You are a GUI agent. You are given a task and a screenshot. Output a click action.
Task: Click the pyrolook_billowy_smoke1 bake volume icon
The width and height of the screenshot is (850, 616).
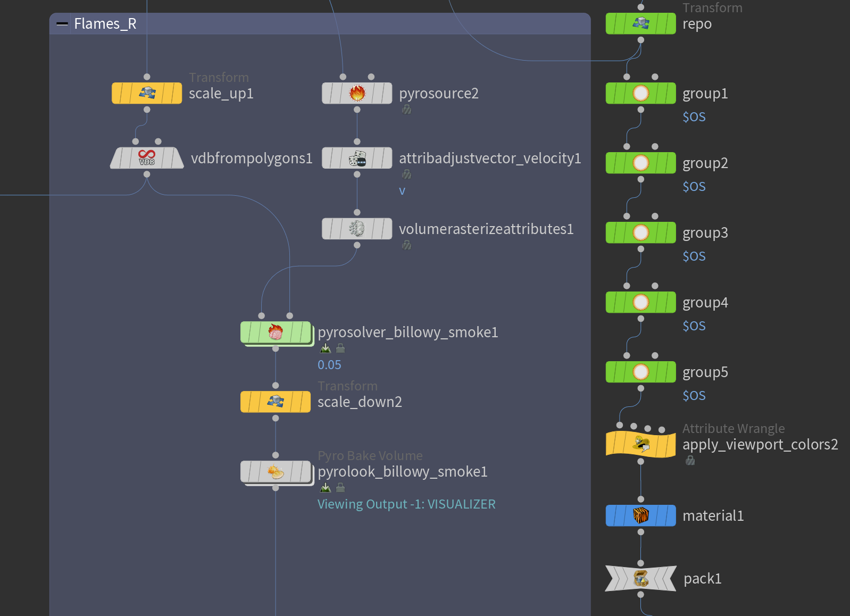pyautogui.click(x=276, y=471)
